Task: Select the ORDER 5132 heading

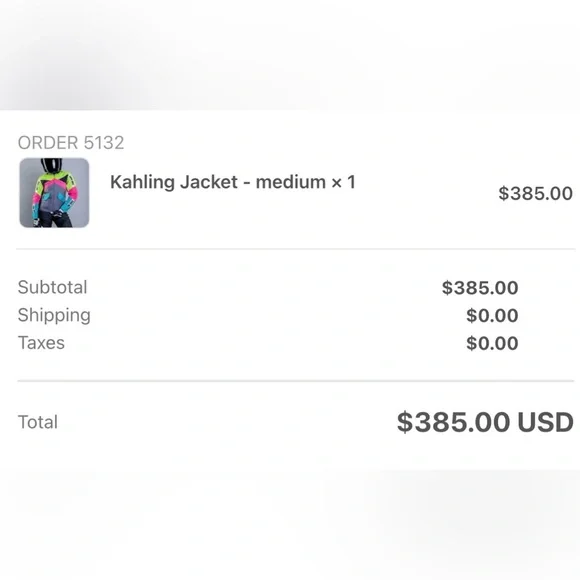Action: coord(71,143)
